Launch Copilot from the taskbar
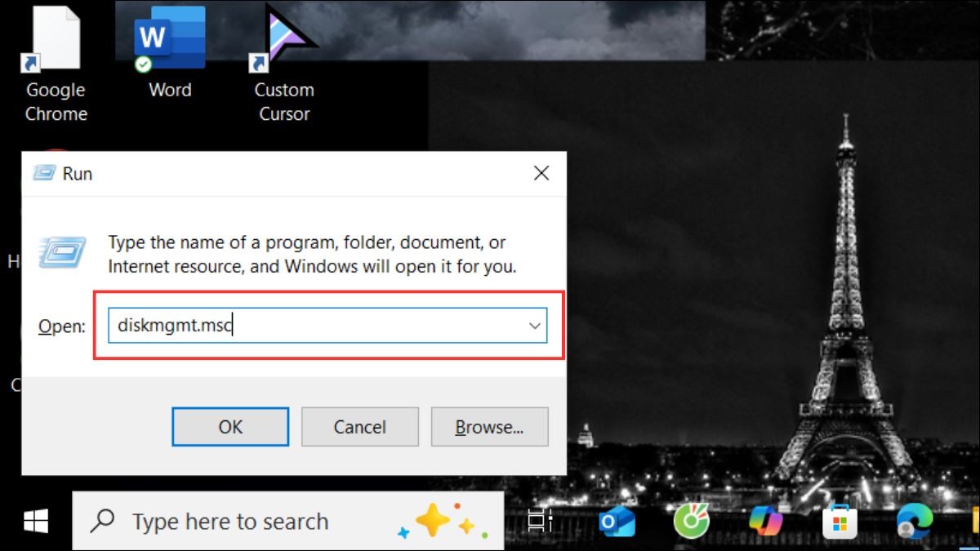The width and height of the screenshot is (980, 551). 766,522
